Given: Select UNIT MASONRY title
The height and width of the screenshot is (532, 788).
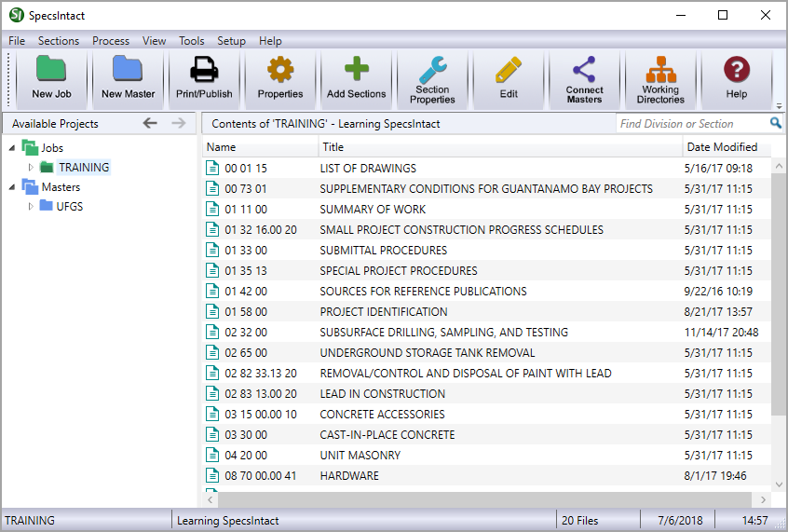Looking at the screenshot, I should 360,455.
